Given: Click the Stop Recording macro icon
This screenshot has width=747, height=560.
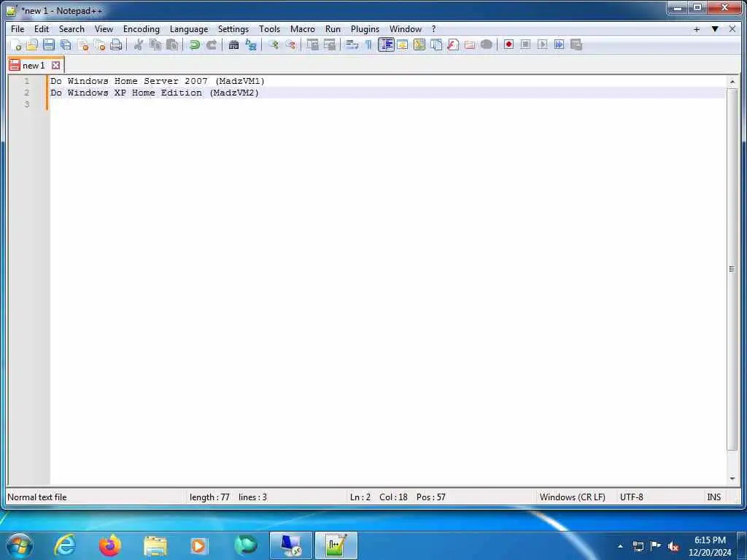Looking at the screenshot, I should point(525,44).
